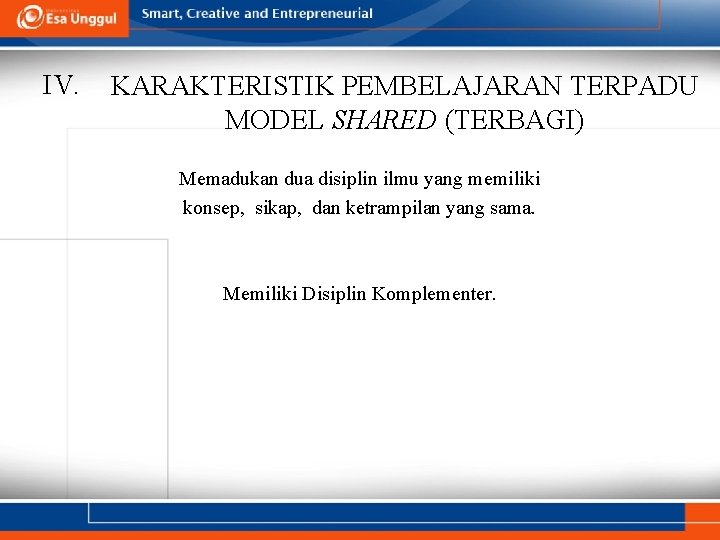Click the Esa Unggul logo
The width and height of the screenshot is (720, 540).
67,17
